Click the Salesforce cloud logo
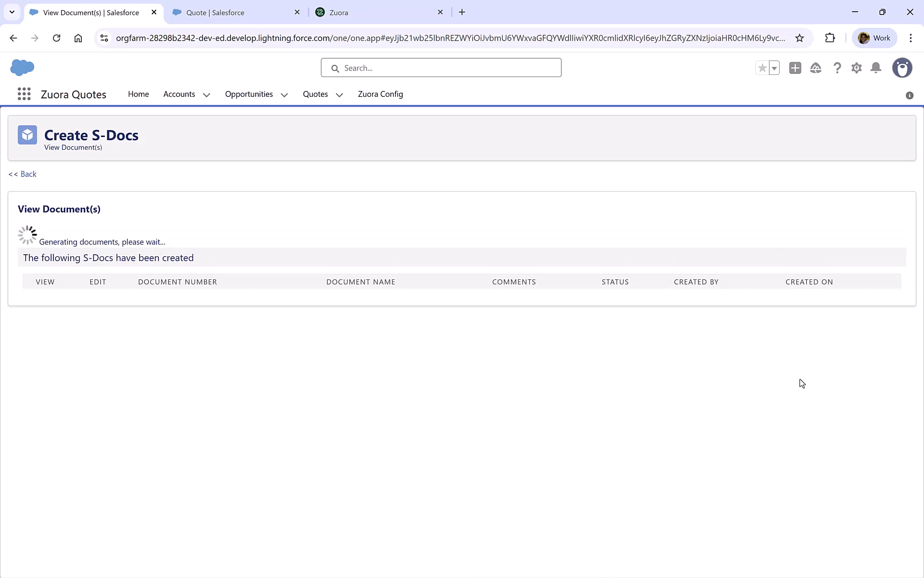The image size is (924, 578). (x=22, y=67)
